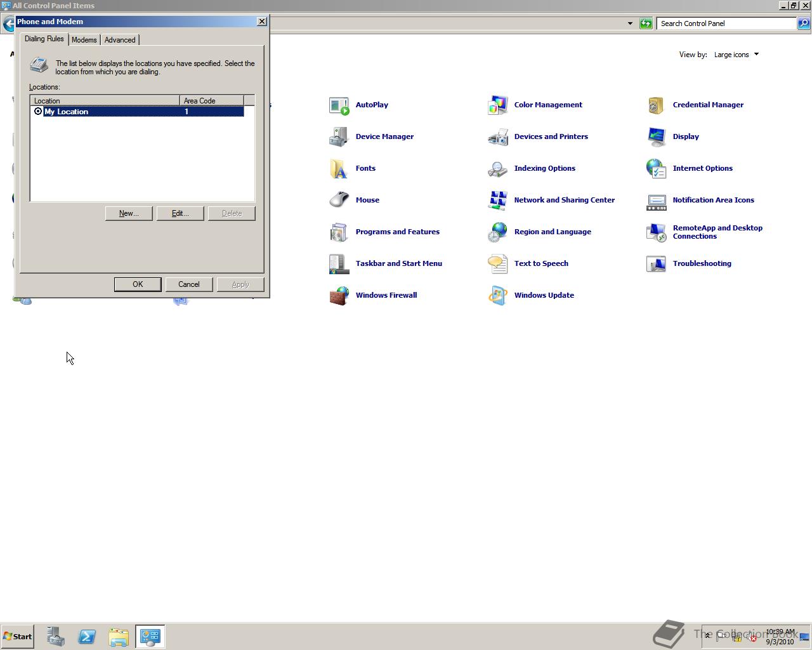812x650 pixels.
Task: Open Server Manager from the taskbar
Action: (55, 637)
